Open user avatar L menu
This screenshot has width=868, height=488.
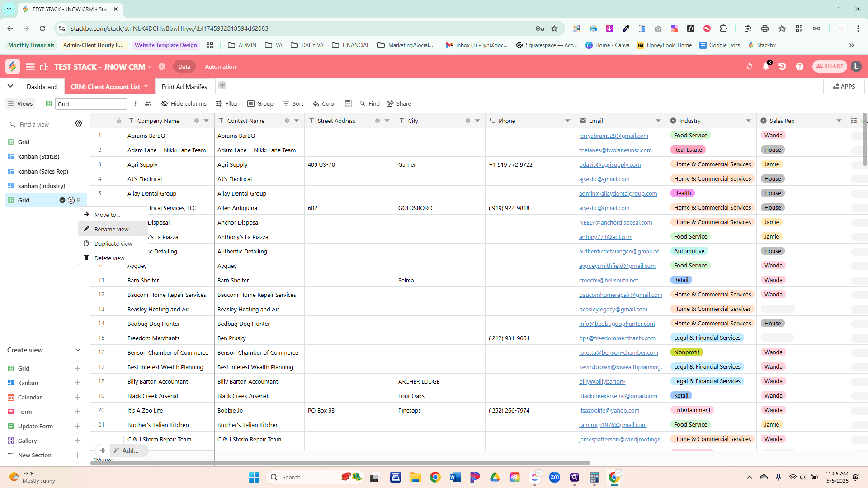click(x=856, y=66)
